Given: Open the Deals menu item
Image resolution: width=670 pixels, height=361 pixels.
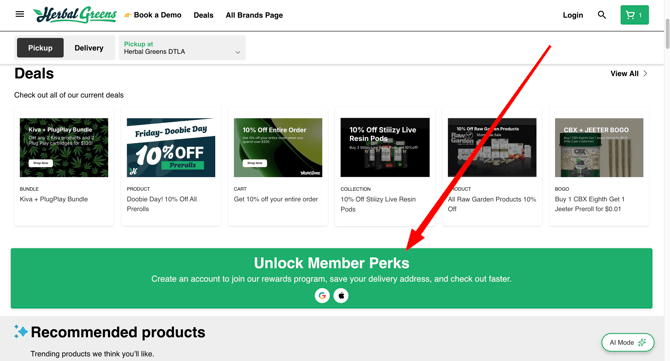Looking at the screenshot, I should [x=203, y=15].
